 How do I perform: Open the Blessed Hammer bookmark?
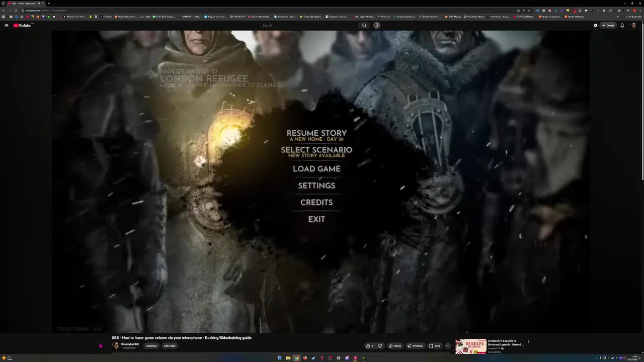[x=430, y=17]
